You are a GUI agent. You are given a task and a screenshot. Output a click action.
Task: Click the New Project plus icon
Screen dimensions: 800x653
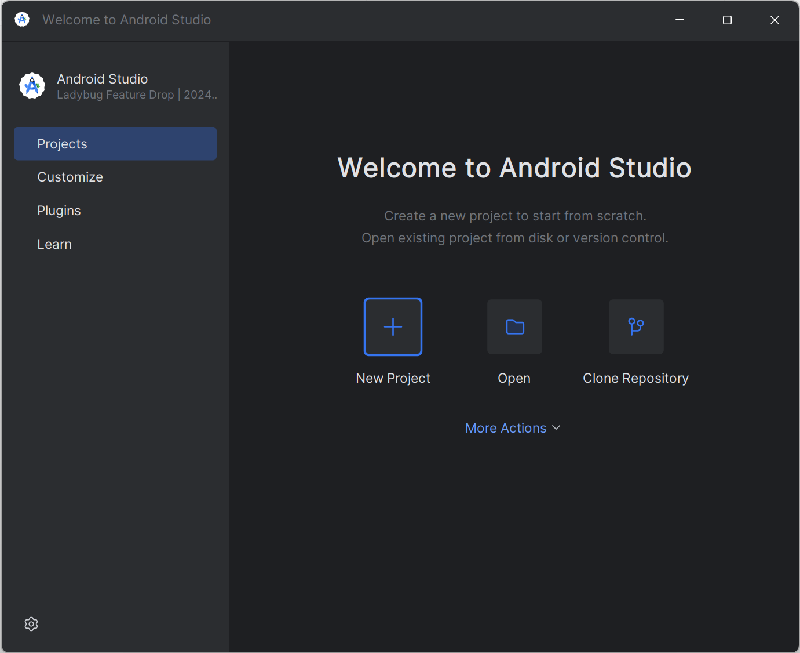393,326
